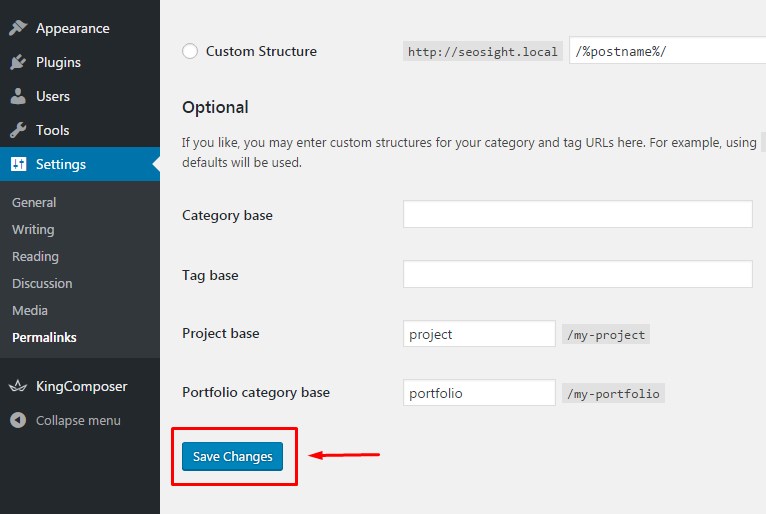The image size is (766, 514).
Task: Open Media settings submenu item
Action: (30, 310)
